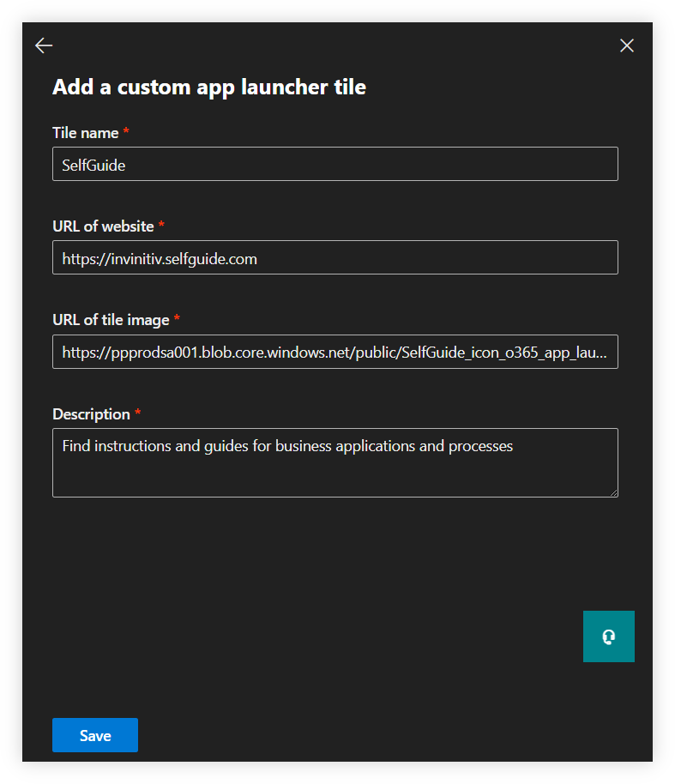Image resolution: width=675 pixels, height=784 pixels.
Task: Click the Description text area
Action: click(334, 463)
